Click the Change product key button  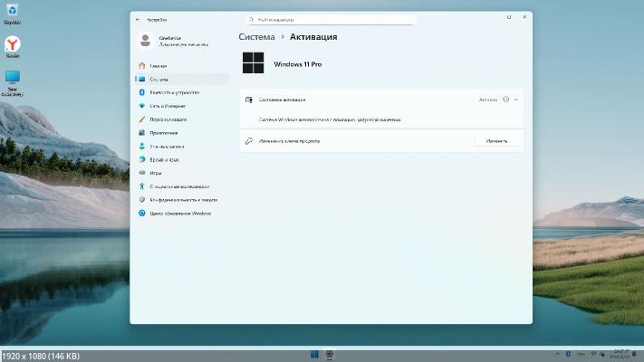496,141
